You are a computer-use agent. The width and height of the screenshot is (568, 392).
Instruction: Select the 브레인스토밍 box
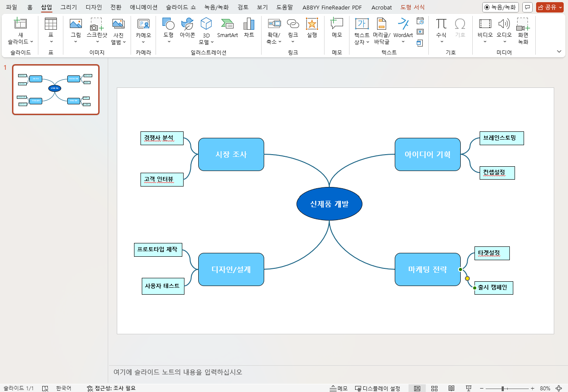(x=502, y=138)
